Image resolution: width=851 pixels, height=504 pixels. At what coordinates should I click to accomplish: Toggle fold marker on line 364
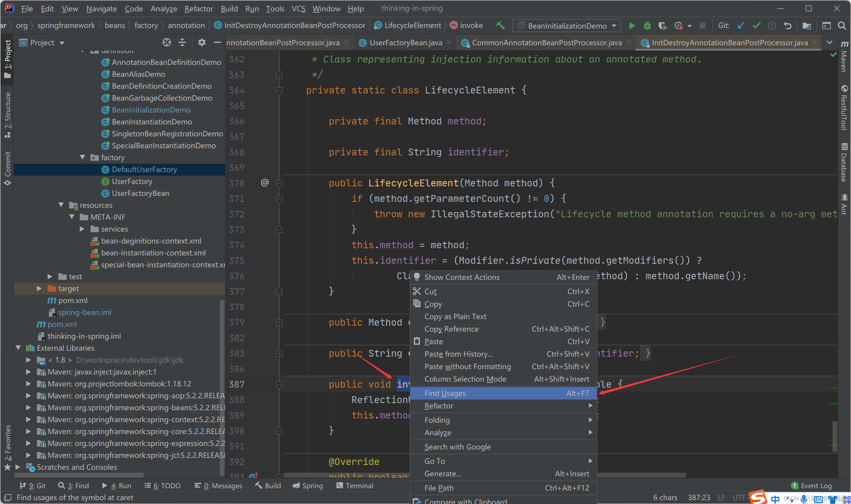(279, 90)
